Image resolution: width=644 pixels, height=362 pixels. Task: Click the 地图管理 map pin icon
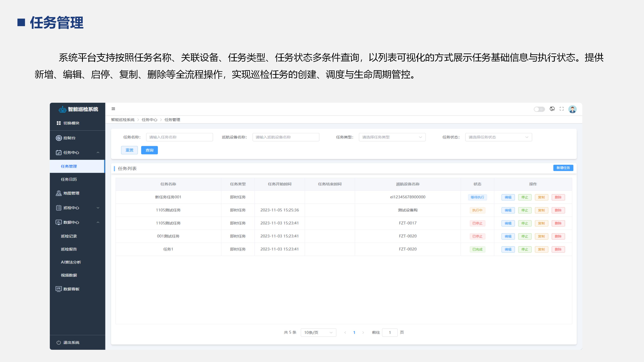coord(59,193)
